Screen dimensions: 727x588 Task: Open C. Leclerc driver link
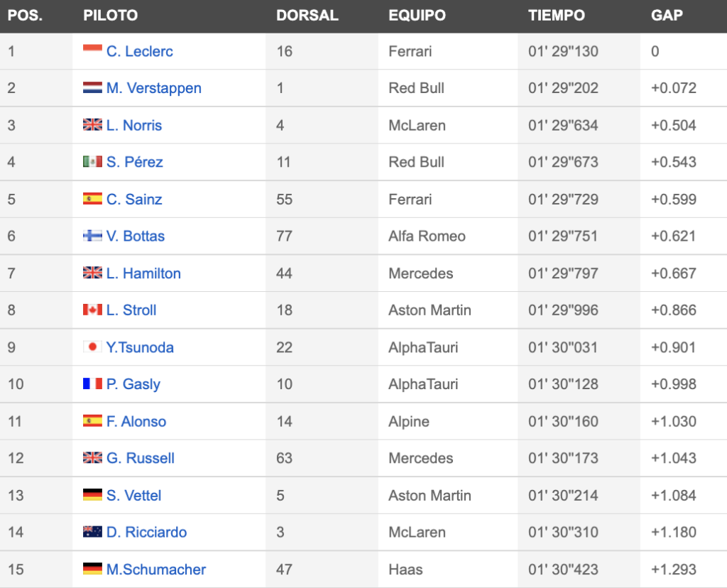(x=140, y=51)
